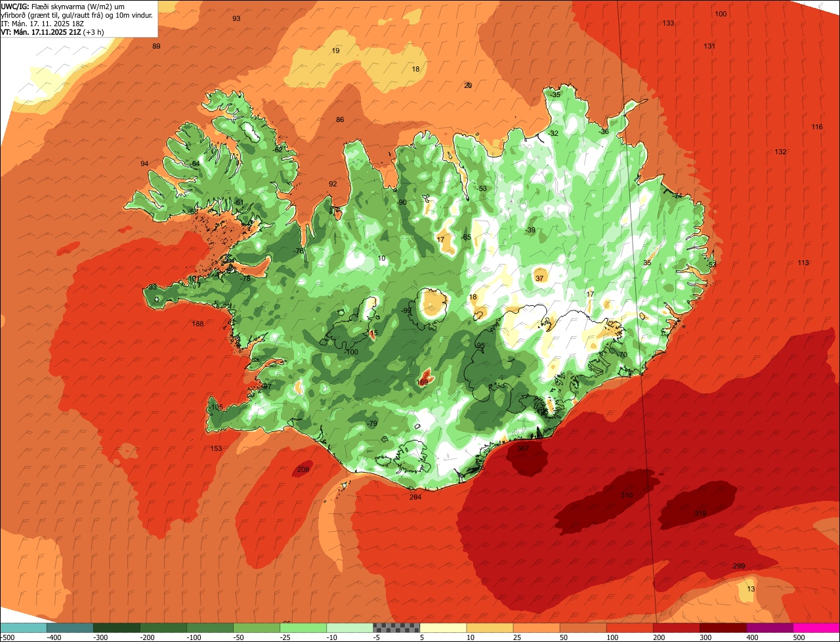Click the -70 value in southeast Iceland
Viewport: 840px width, 642px height.
[x=622, y=354]
